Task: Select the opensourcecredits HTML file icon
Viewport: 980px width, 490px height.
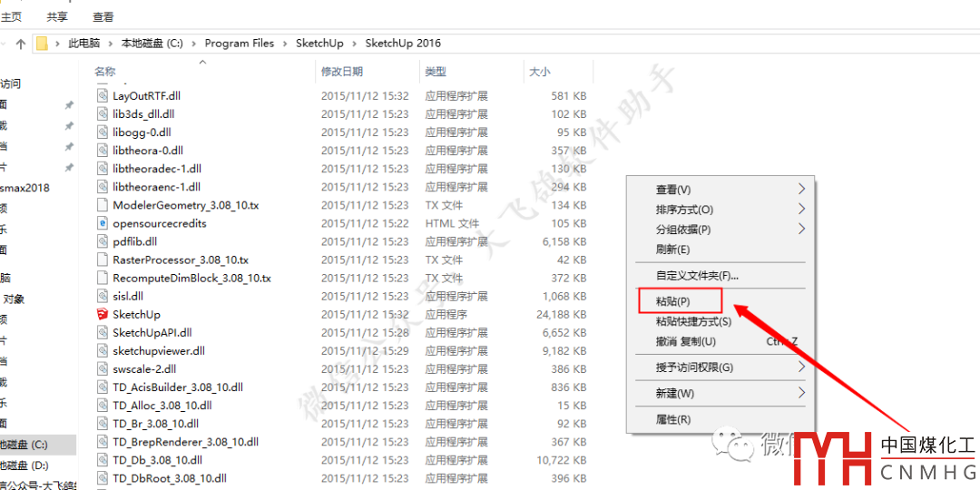Action: coord(103,223)
